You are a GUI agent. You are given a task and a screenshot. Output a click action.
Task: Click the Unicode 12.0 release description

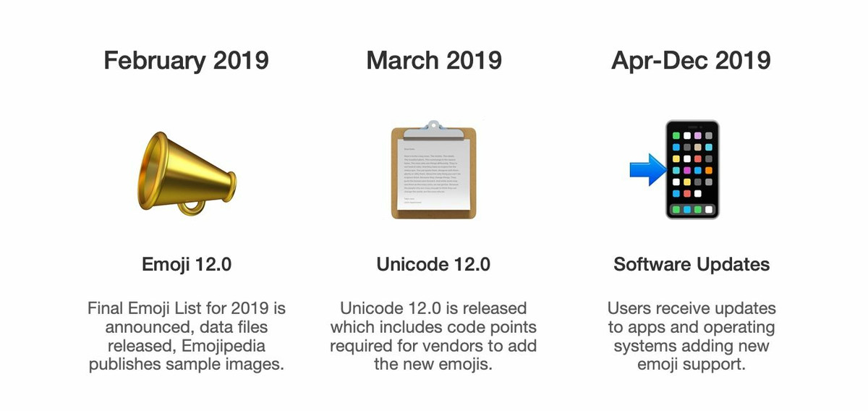click(433, 336)
